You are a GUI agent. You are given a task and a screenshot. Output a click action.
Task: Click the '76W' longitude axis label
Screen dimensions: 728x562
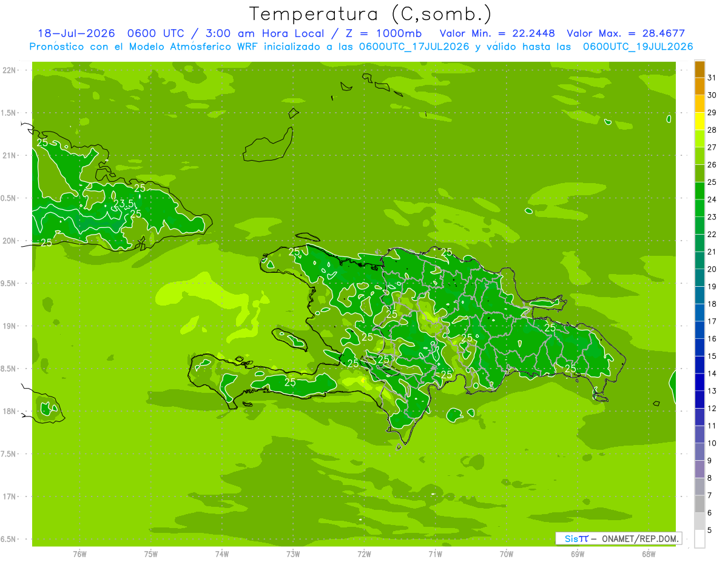tap(79, 554)
